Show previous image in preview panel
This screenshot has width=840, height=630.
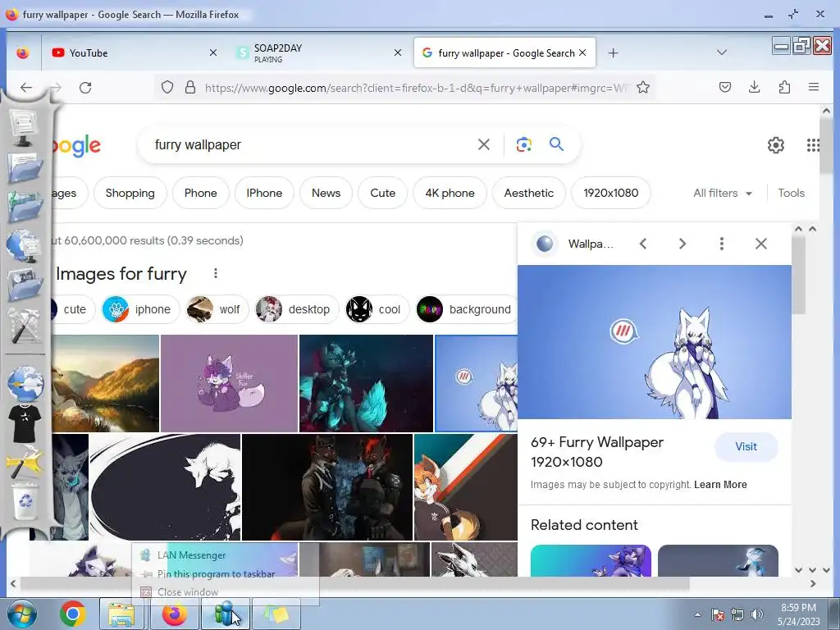643,244
